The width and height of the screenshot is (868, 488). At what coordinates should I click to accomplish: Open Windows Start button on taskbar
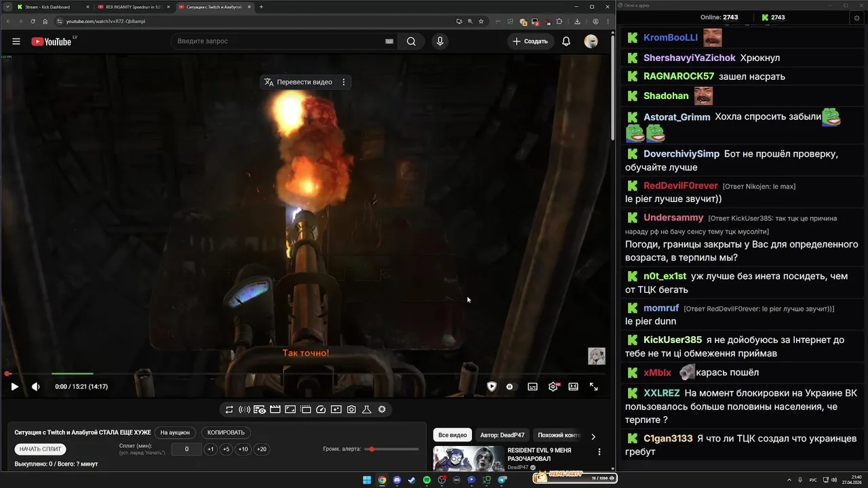[367, 480]
